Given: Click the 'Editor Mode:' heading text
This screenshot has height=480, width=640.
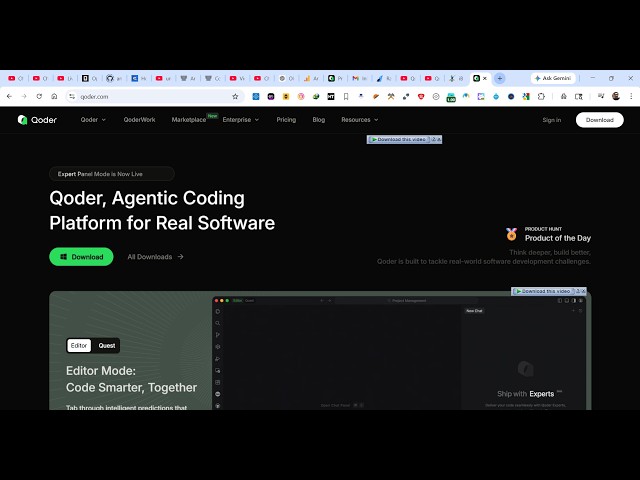Looking at the screenshot, I should click(101, 371).
